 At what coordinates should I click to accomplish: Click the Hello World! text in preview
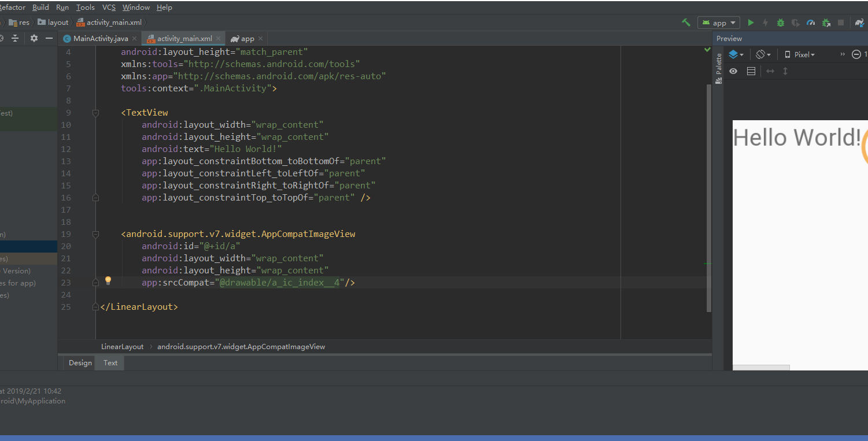(x=797, y=138)
